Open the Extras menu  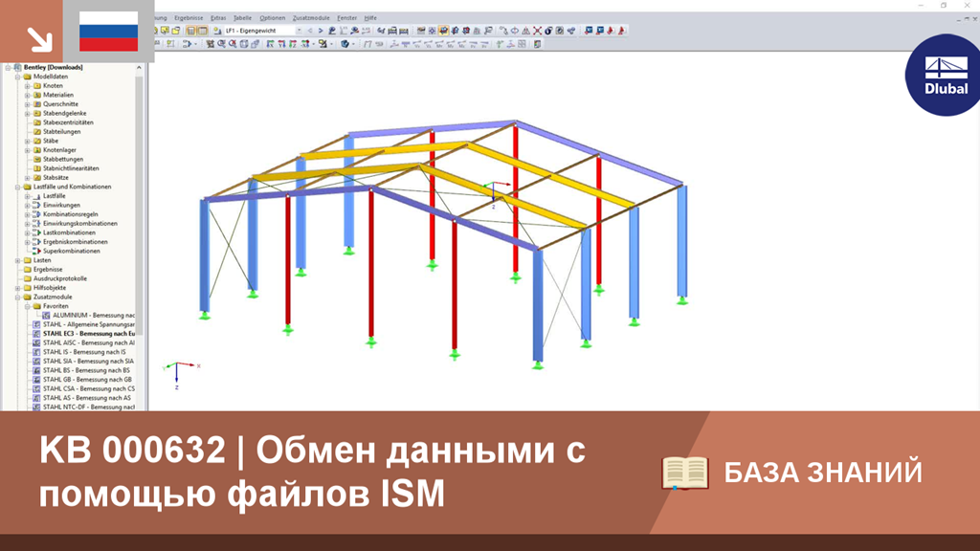point(218,18)
